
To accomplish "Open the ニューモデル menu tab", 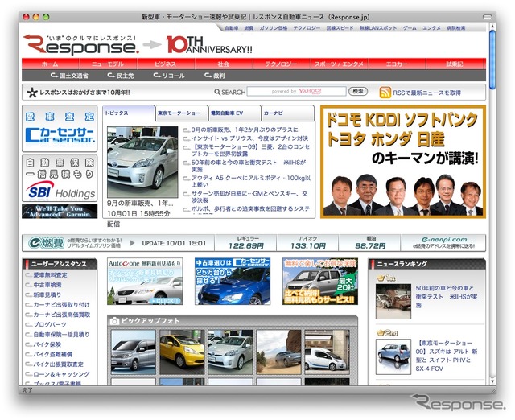I will pos(108,64).
